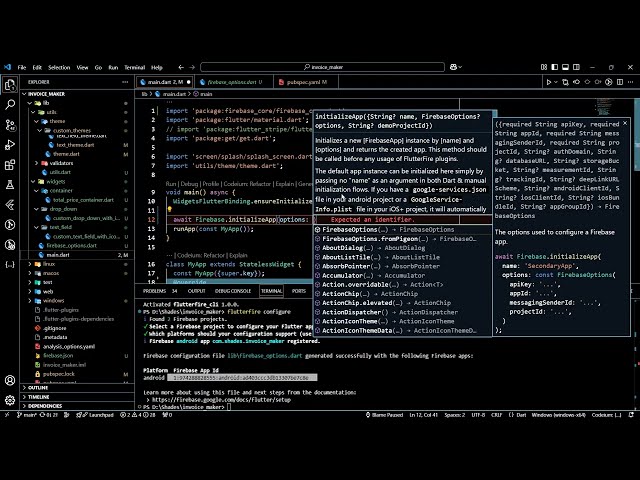Open the Explorer view in activity bar

(10, 85)
